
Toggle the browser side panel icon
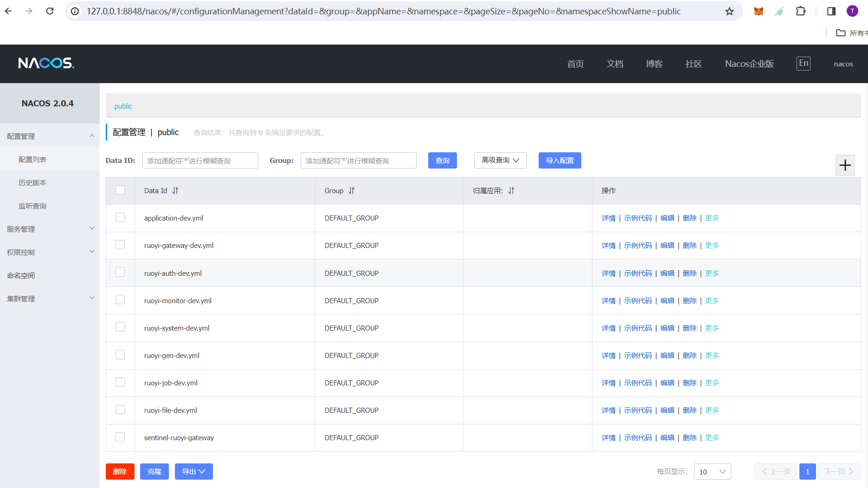[831, 11]
